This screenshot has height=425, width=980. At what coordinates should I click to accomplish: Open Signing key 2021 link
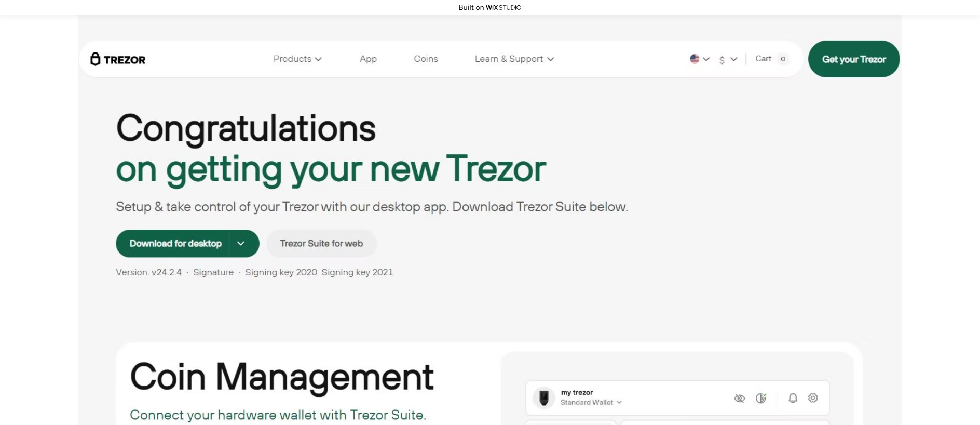[x=357, y=272]
